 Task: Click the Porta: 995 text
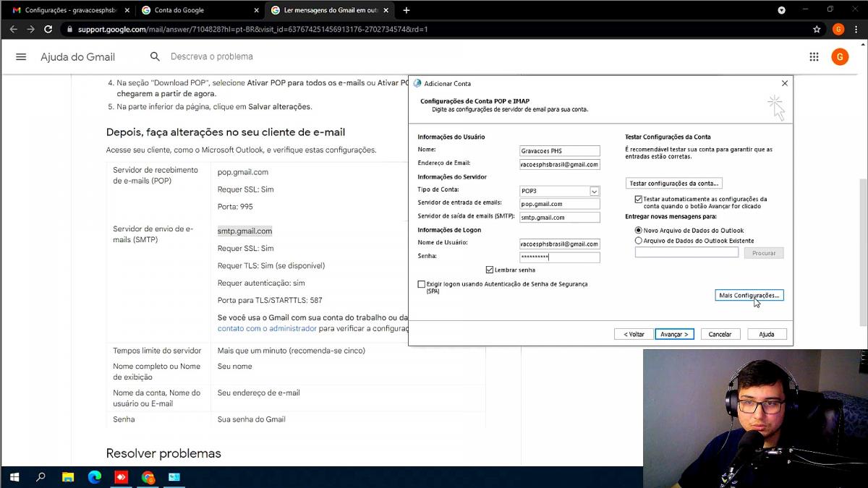[x=235, y=207]
